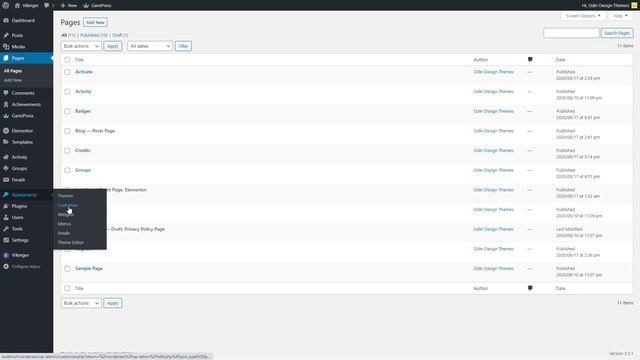
Task: Check the box for Sample Page
Action: [67, 269]
